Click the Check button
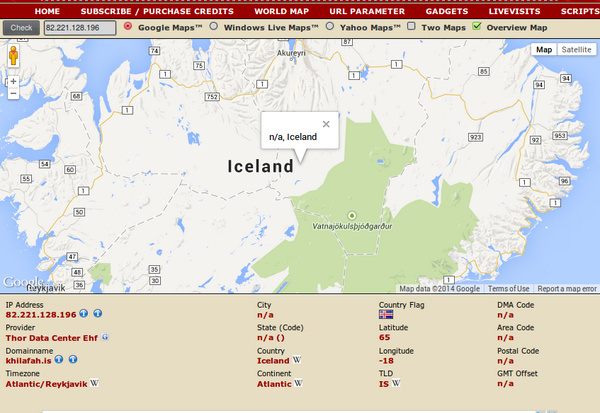The image size is (600, 413). pyautogui.click(x=21, y=28)
